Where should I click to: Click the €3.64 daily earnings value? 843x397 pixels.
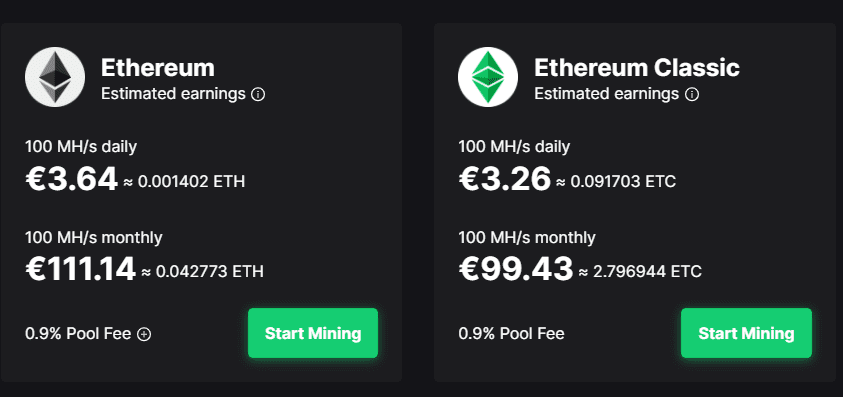tap(71, 179)
